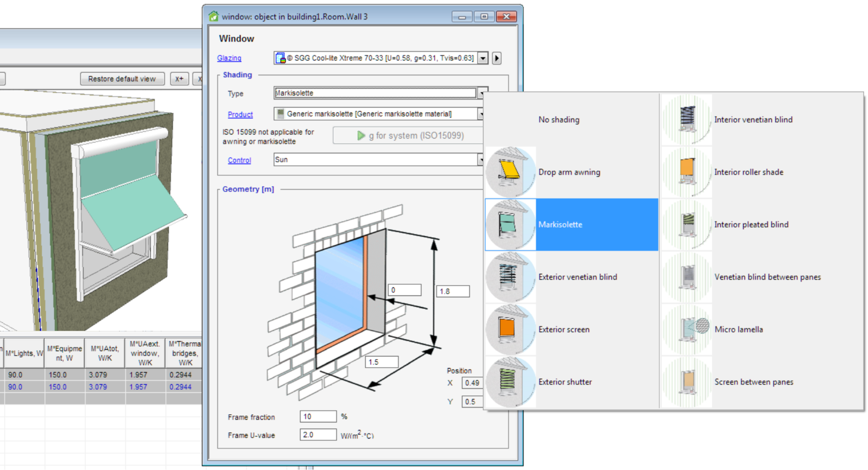Select the Drop arm awning icon
Image resolution: width=868 pixels, height=470 pixels.
510,172
